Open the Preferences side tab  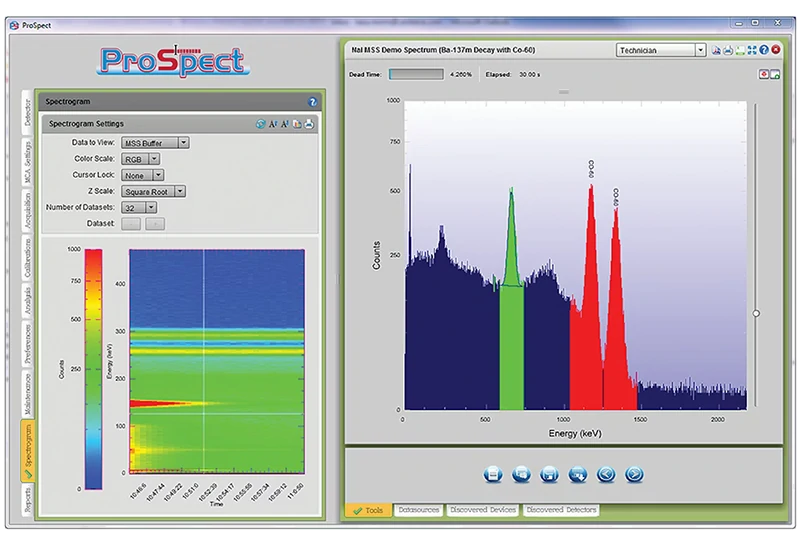(x=28, y=343)
